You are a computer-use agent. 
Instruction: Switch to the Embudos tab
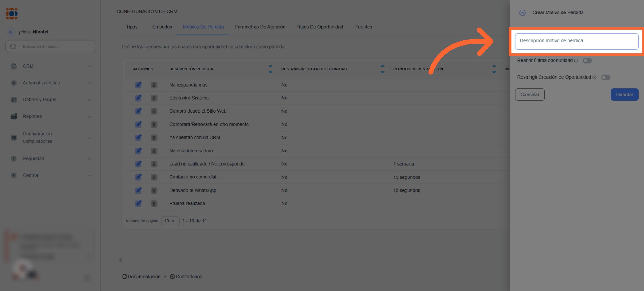[x=162, y=27]
